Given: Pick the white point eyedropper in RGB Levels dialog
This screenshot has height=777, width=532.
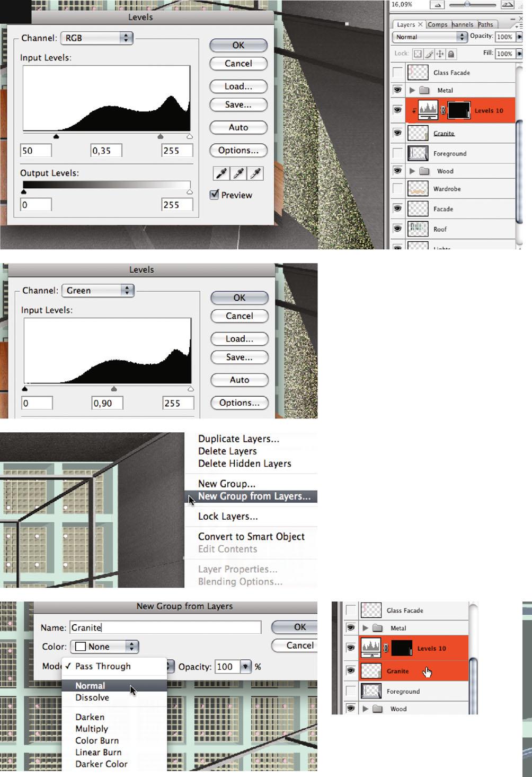Looking at the screenshot, I should 256,173.
